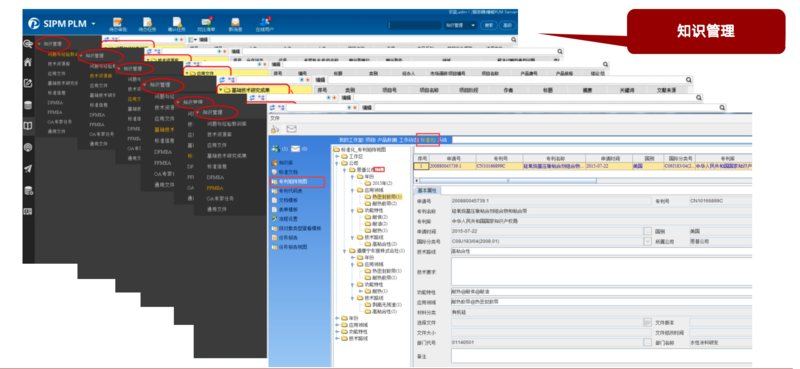
Task: Click the SIPM PLM logo icon
Action: (x=34, y=24)
